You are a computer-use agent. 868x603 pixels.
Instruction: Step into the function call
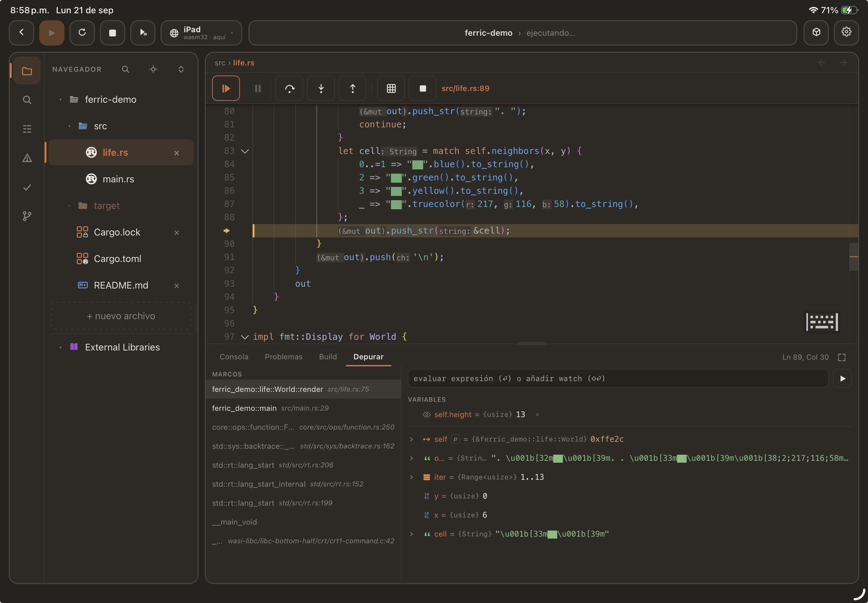click(x=321, y=88)
